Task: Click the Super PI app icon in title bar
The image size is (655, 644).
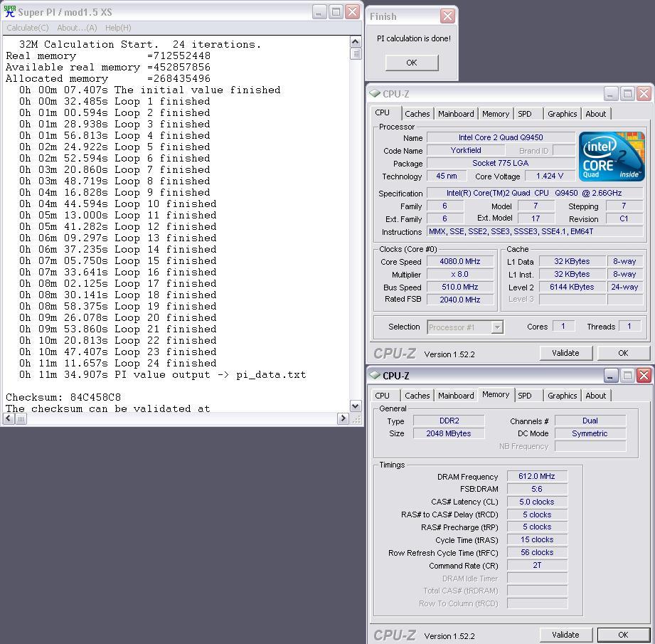Action: pos(10,11)
